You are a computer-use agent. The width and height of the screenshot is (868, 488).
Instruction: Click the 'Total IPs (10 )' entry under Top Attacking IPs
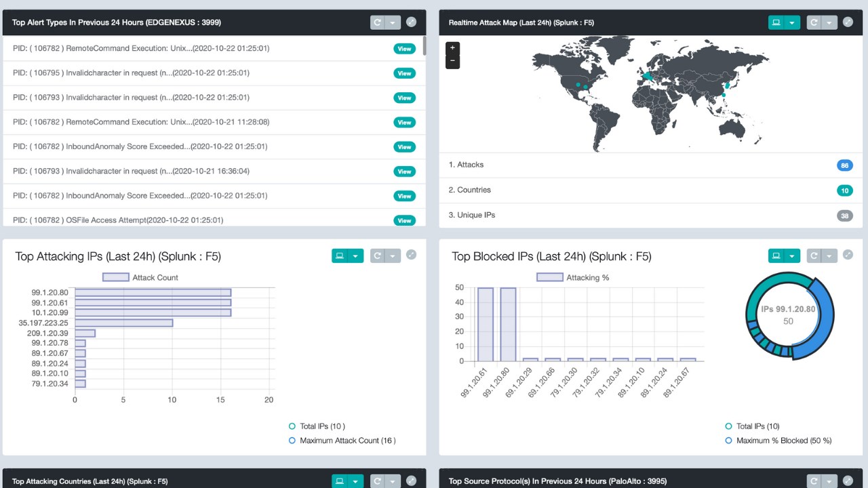pyautogui.click(x=317, y=426)
